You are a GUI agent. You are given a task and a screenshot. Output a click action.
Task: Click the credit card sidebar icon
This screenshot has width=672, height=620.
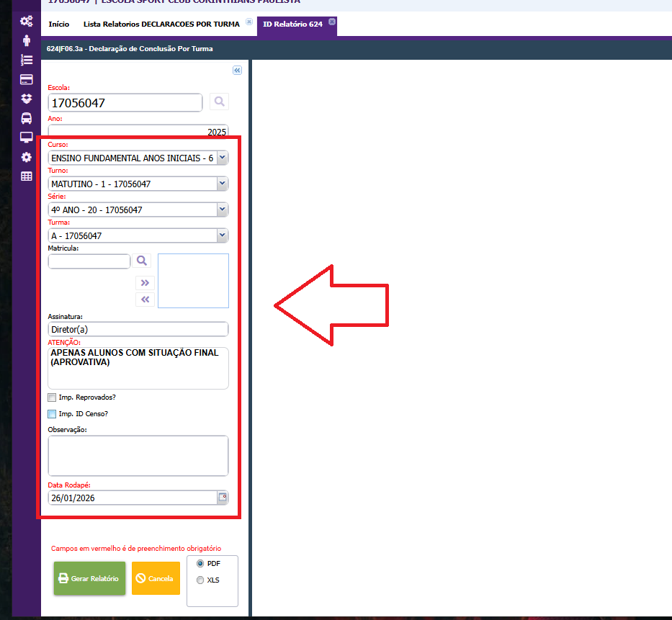coord(26,79)
